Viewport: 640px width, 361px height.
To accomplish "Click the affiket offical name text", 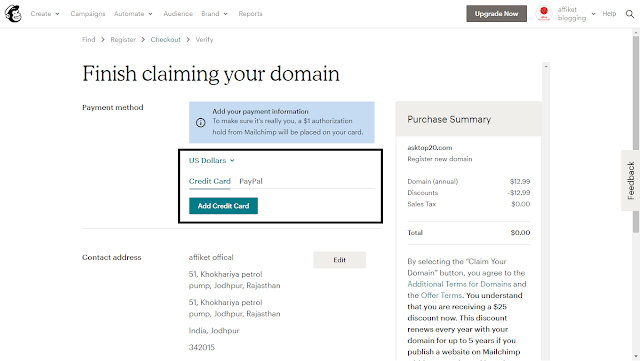I will (211, 258).
